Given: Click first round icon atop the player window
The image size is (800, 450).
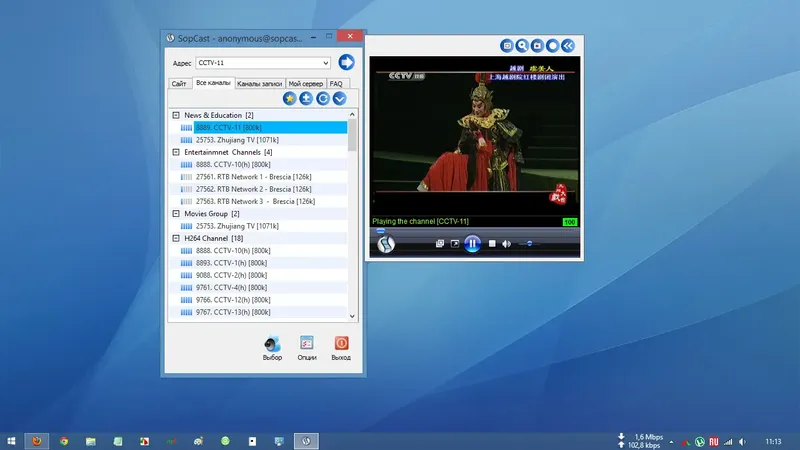Looking at the screenshot, I should click(x=507, y=46).
